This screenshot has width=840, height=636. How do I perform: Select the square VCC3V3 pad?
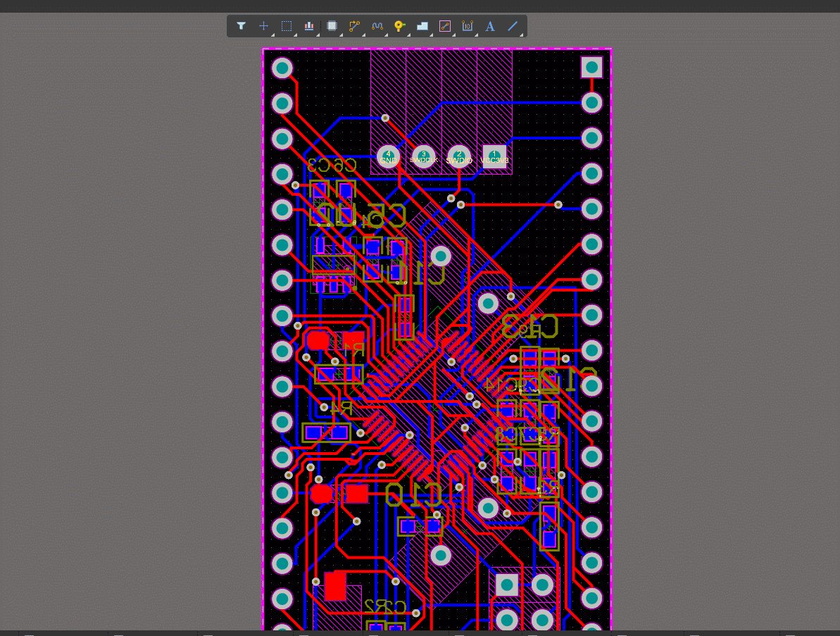coord(494,156)
